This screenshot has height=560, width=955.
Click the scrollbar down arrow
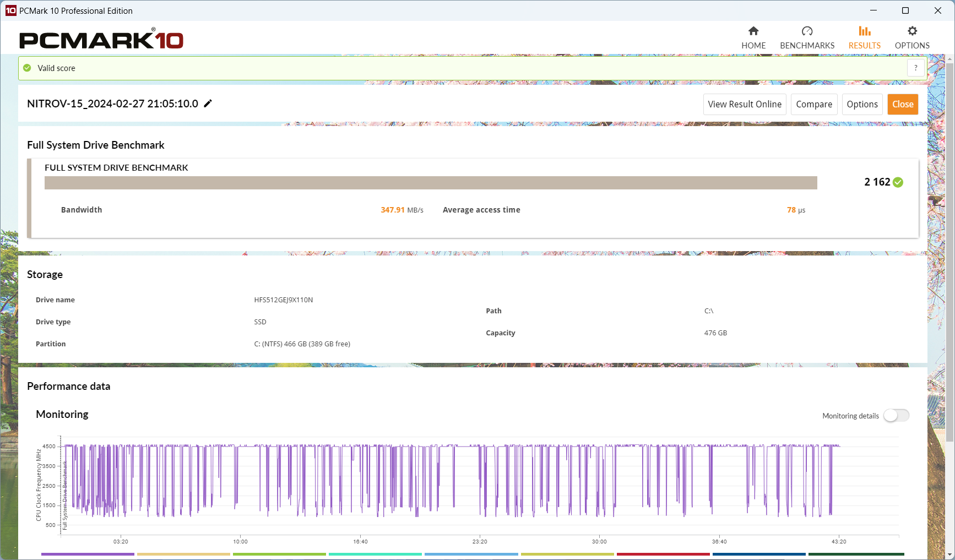pos(950,554)
